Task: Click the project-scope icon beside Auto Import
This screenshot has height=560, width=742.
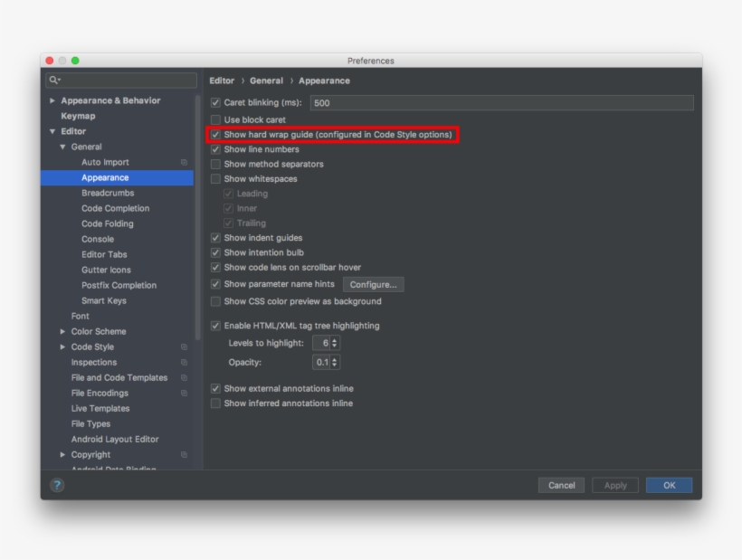Action: [184, 163]
